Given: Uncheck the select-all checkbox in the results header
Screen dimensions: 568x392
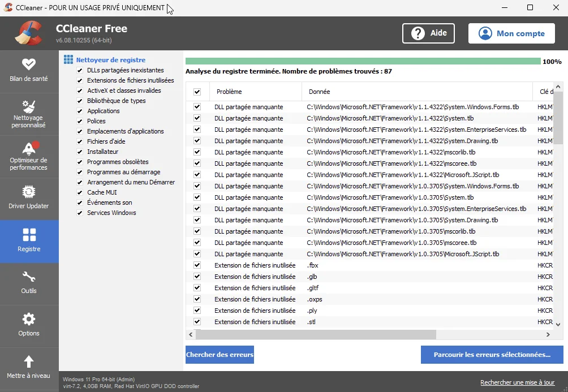Looking at the screenshot, I should 196,91.
